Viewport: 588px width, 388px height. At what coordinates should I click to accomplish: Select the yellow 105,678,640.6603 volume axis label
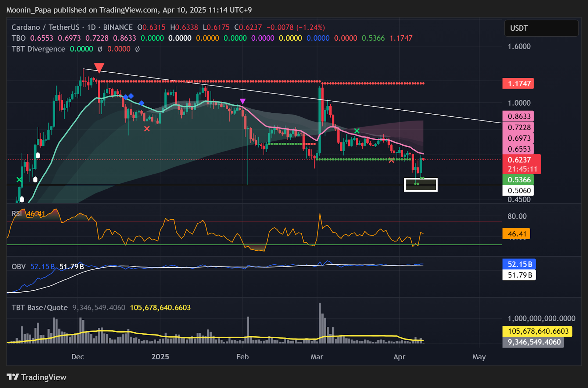tap(537, 331)
